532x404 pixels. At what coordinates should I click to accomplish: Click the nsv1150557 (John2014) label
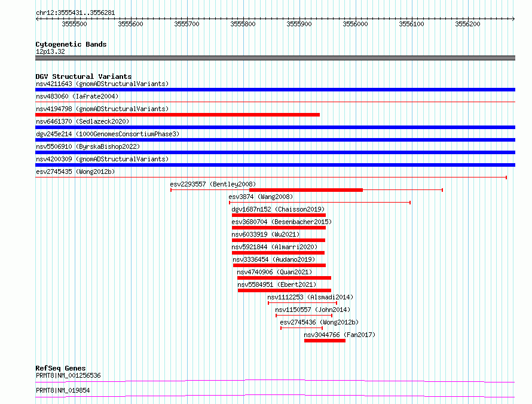[x=313, y=310]
